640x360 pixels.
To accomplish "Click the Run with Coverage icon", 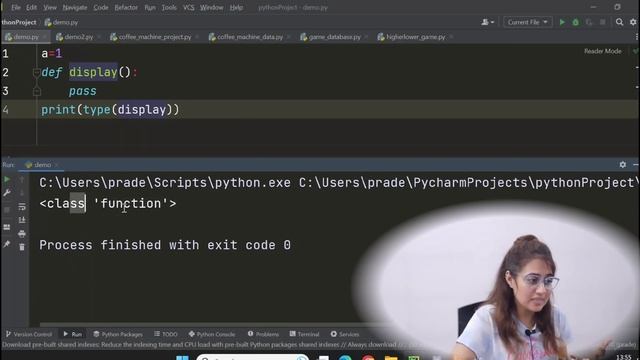I will [x=589, y=22].
